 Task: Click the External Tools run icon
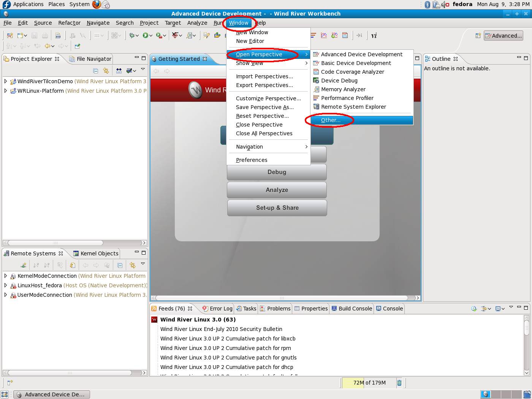click(x=159, y=35)
